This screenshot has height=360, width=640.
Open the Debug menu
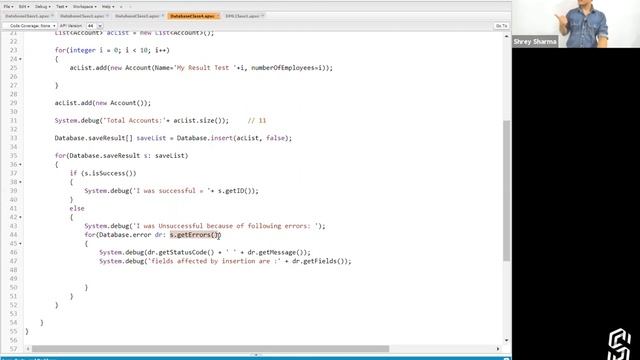point(42,7)
